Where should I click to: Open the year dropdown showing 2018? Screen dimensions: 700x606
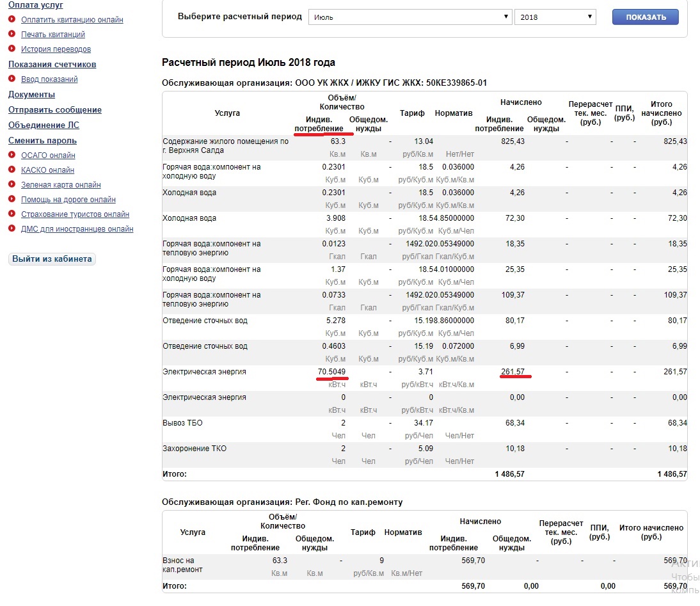click(x=555, y=17)
